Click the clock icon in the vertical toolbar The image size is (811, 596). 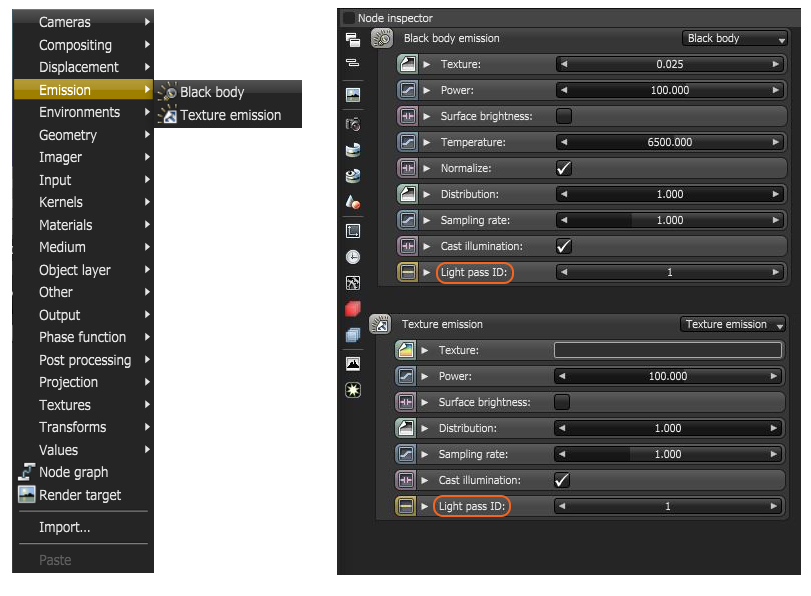click(x=352, y=257)
